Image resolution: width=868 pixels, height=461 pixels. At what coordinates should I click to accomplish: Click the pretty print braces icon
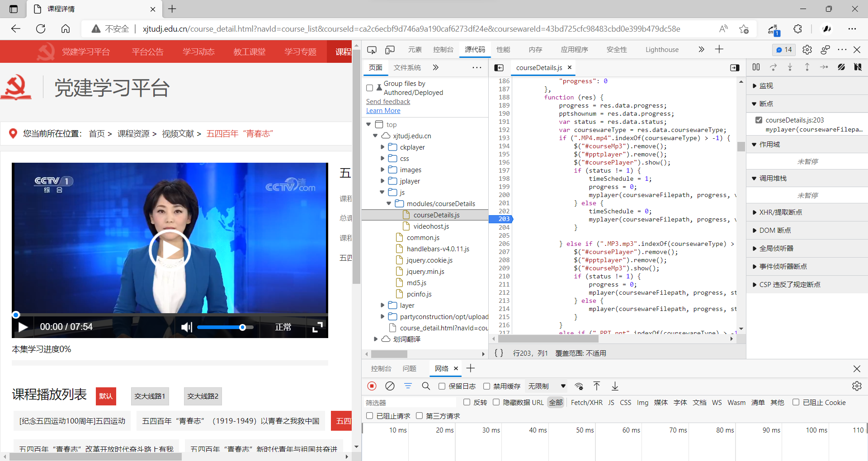coord(499,353)
